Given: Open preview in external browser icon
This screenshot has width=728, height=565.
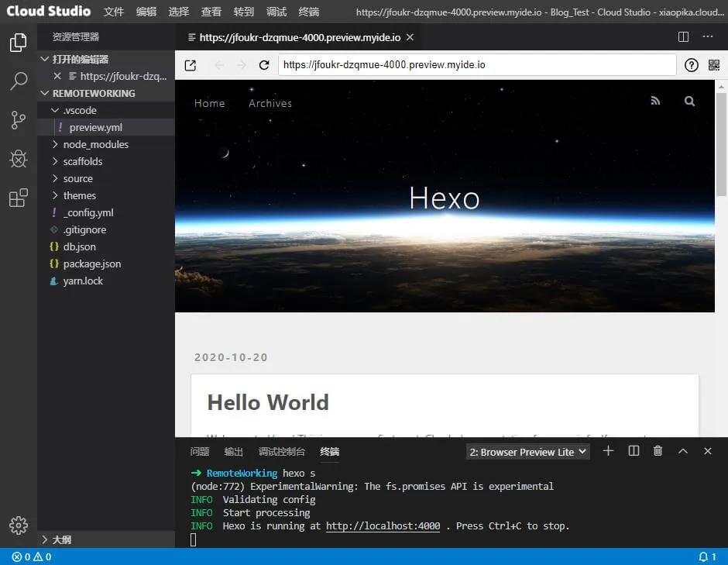Looking at the screenshot, I should tap(191, 65).
